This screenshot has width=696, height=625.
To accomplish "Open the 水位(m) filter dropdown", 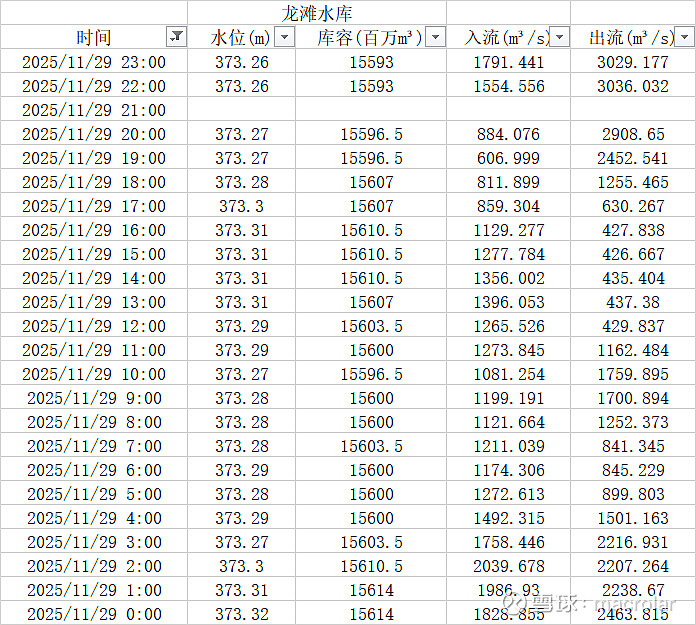I will (x=285, y=36).
